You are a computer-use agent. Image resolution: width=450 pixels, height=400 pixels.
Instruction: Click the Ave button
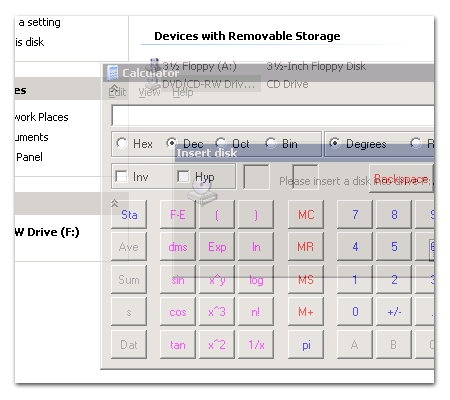[129, 247]
